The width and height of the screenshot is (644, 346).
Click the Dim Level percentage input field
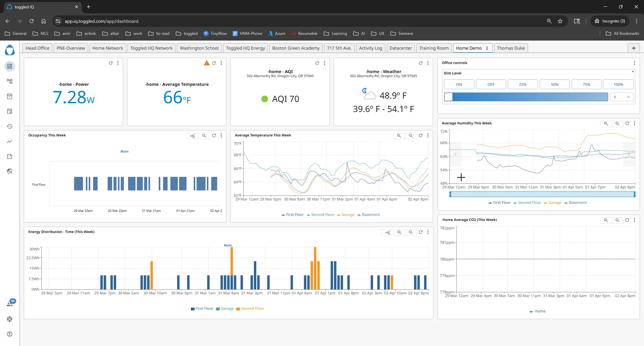(x=622, y=97)
